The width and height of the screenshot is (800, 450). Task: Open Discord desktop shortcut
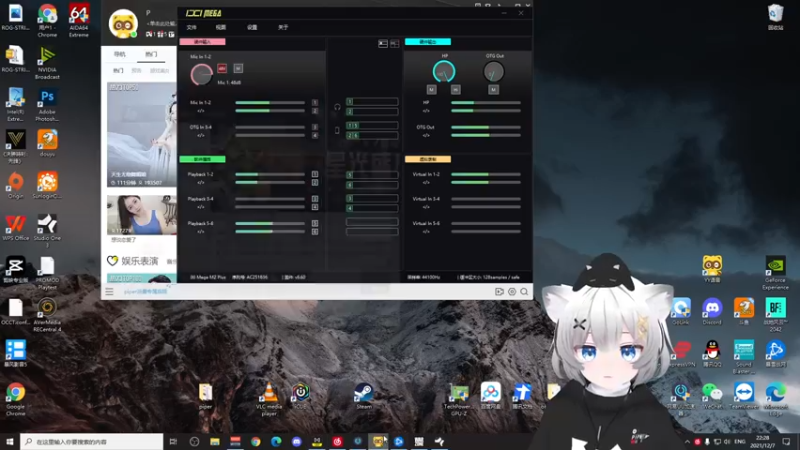(712, 312)
